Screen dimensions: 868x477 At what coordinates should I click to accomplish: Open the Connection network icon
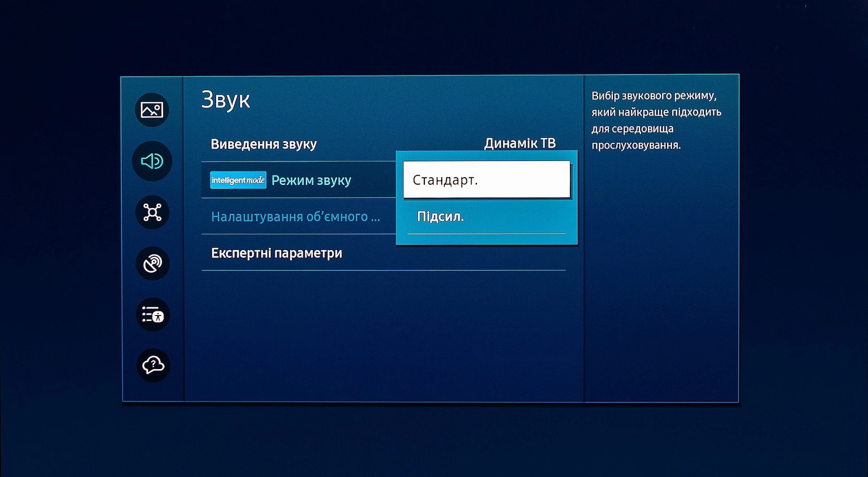click(x=152, y=212)
